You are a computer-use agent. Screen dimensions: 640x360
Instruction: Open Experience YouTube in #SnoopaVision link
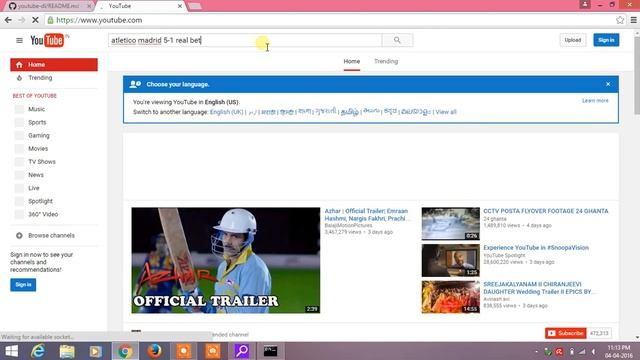point(536,248)
